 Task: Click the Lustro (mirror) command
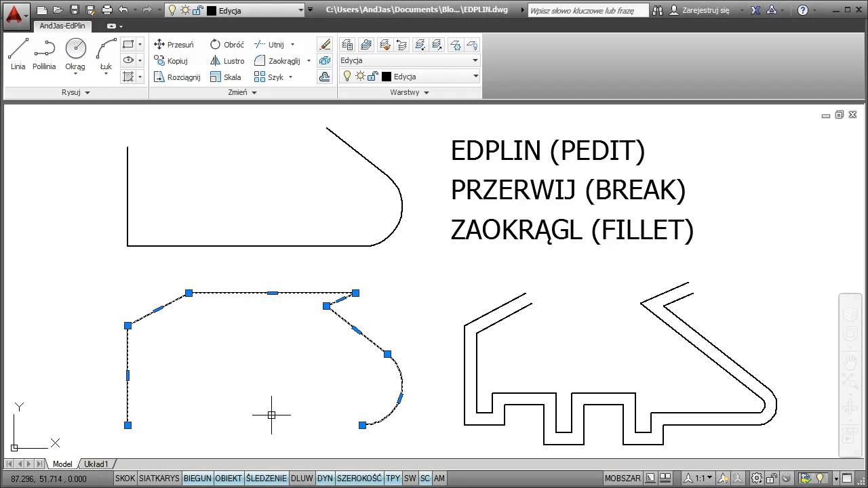[226, 61]
